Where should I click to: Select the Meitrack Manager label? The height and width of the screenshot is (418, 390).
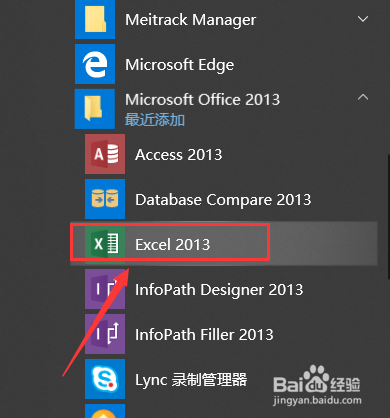[x=191, y=20]
